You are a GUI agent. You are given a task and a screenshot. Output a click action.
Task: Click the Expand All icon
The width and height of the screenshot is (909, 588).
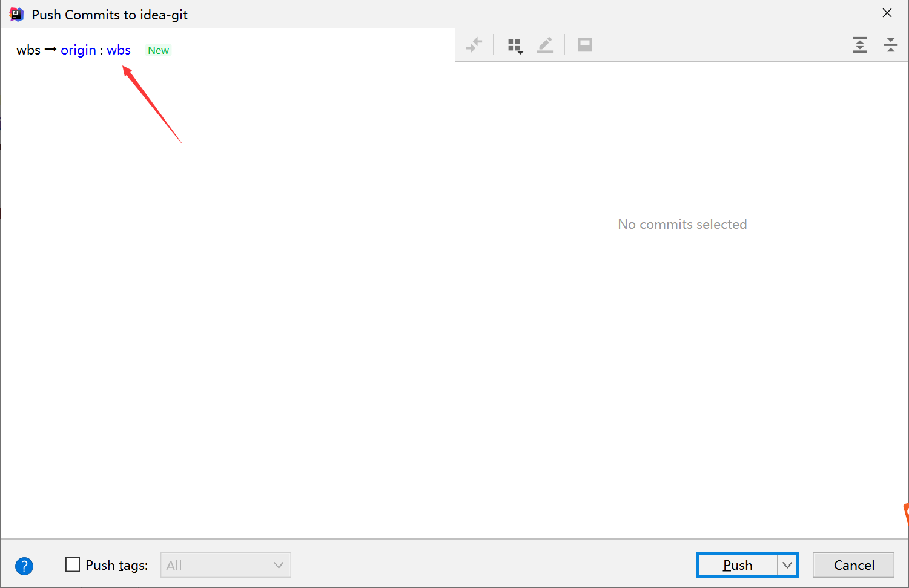click(x=860, y=45)
